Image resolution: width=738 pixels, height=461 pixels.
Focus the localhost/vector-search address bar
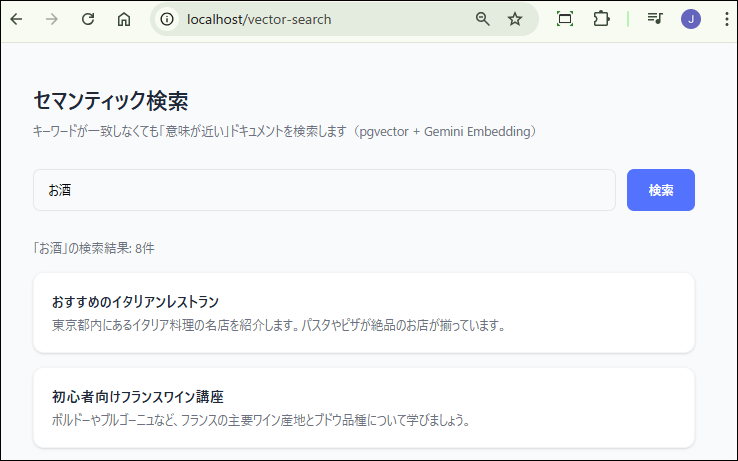click(x=320, y=19)
